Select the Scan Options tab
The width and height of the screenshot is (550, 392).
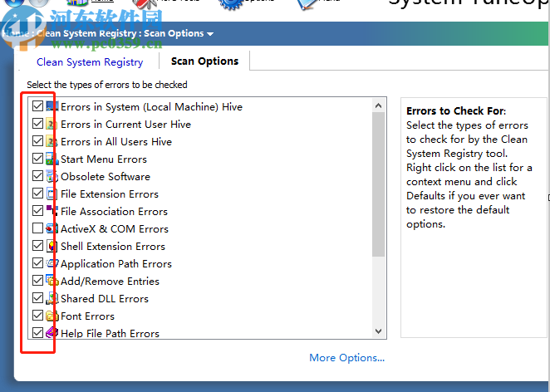coord(204,61)
